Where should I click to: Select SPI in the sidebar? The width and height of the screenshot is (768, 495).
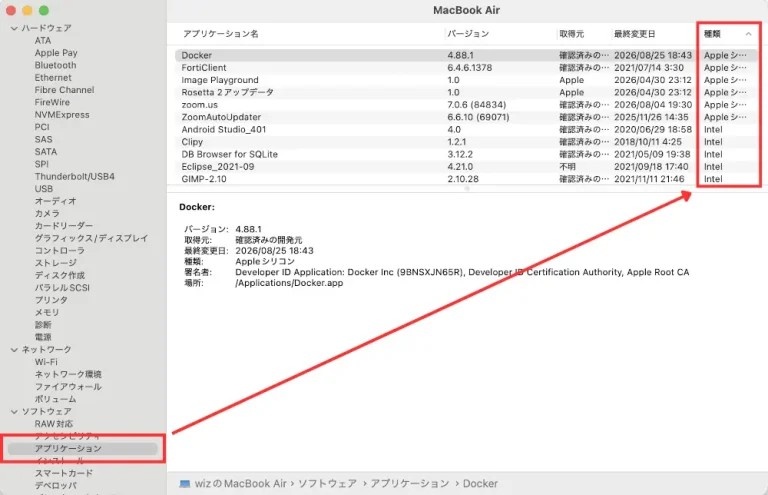41,164
